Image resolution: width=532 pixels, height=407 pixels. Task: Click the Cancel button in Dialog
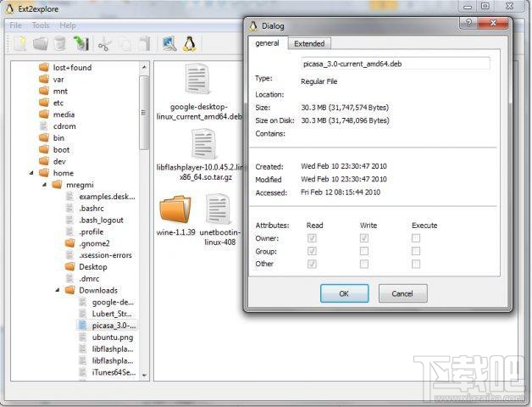coord(402,293)
